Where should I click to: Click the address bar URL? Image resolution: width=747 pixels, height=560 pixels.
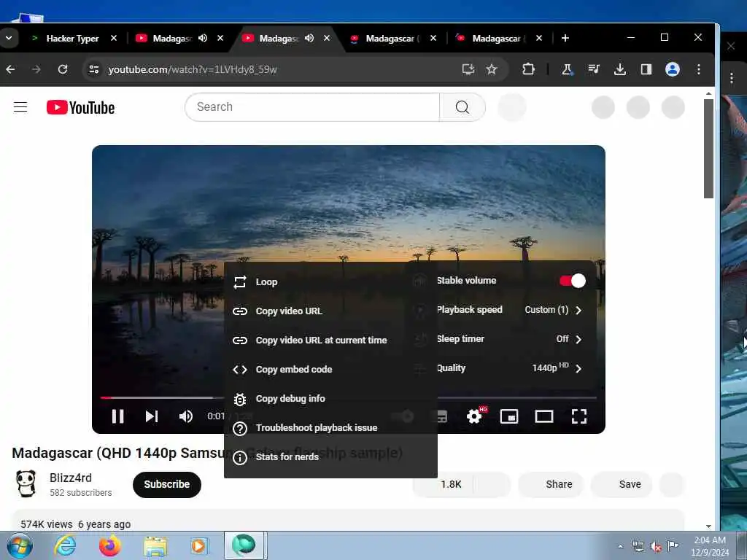(193, 69)
